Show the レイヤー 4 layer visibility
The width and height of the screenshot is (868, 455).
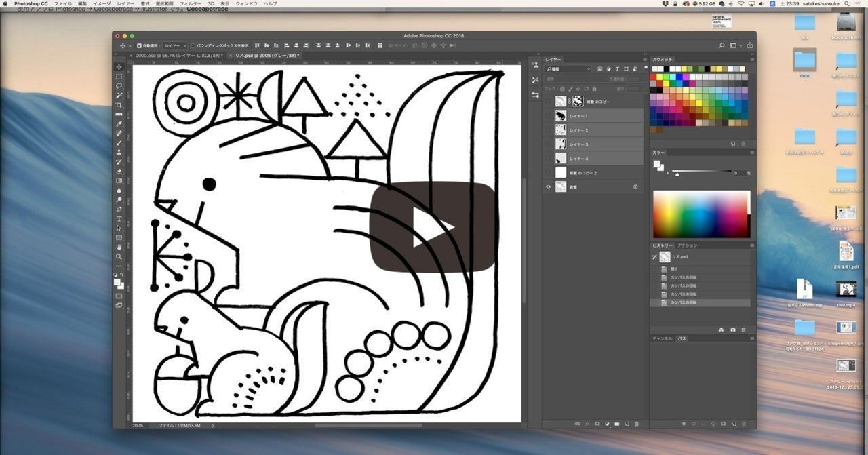tap(549, 159)
